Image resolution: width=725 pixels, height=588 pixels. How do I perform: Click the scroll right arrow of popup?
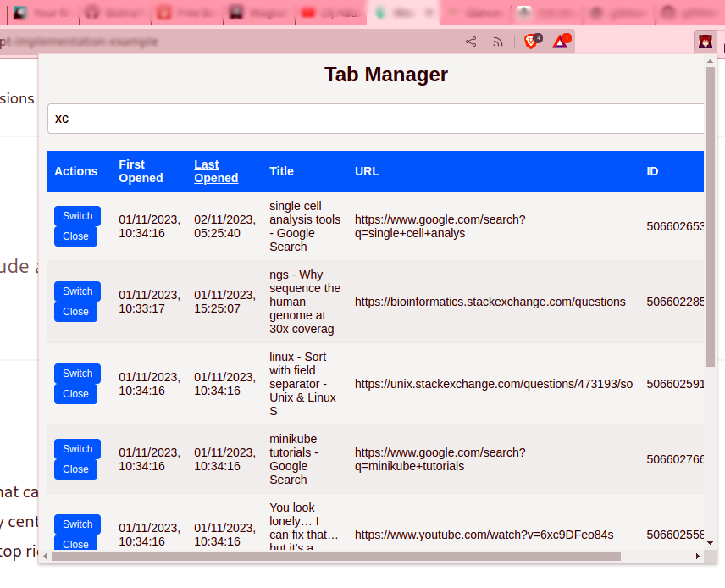click(x=698, y=556)
